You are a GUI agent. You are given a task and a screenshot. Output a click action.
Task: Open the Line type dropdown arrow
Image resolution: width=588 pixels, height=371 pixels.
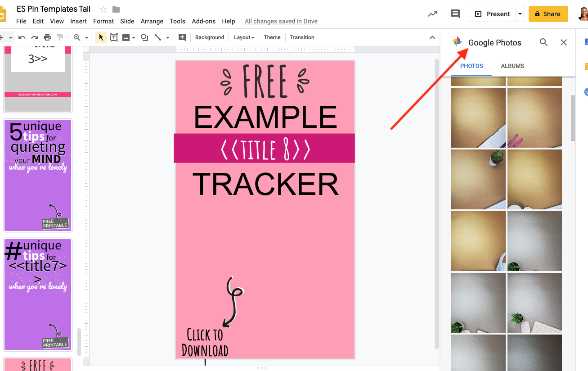click(168, 38)
